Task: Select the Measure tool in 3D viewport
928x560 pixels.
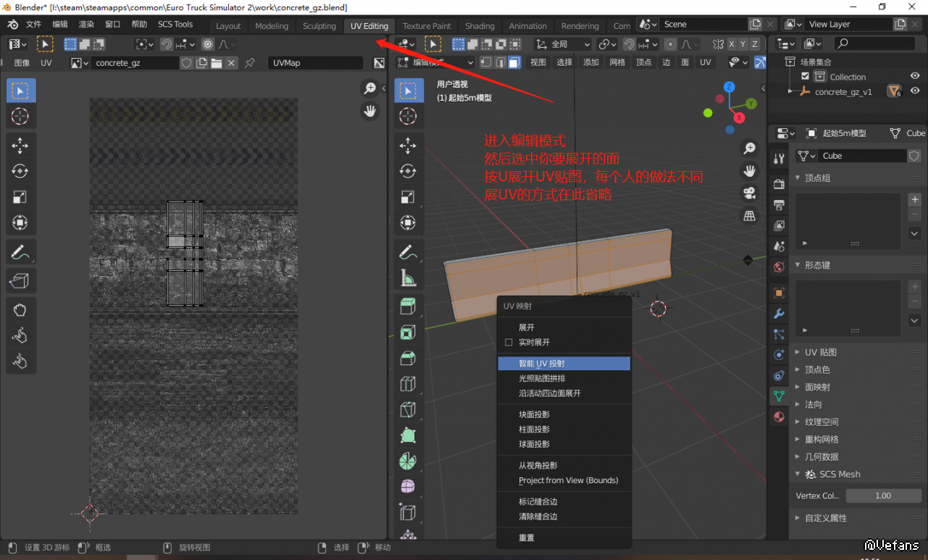Action: click(x=409, y=278)
